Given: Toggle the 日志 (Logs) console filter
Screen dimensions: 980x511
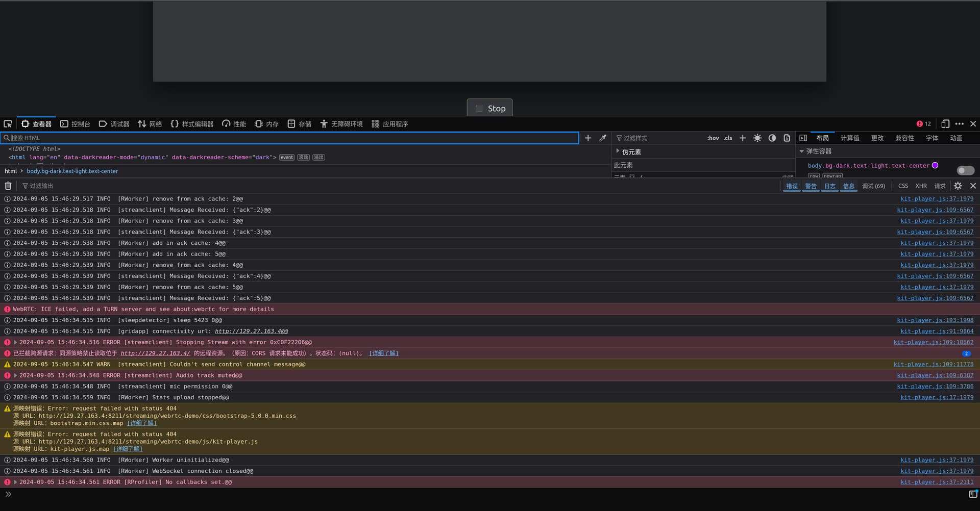Looking at the screenshot, I should pos(830,186).
